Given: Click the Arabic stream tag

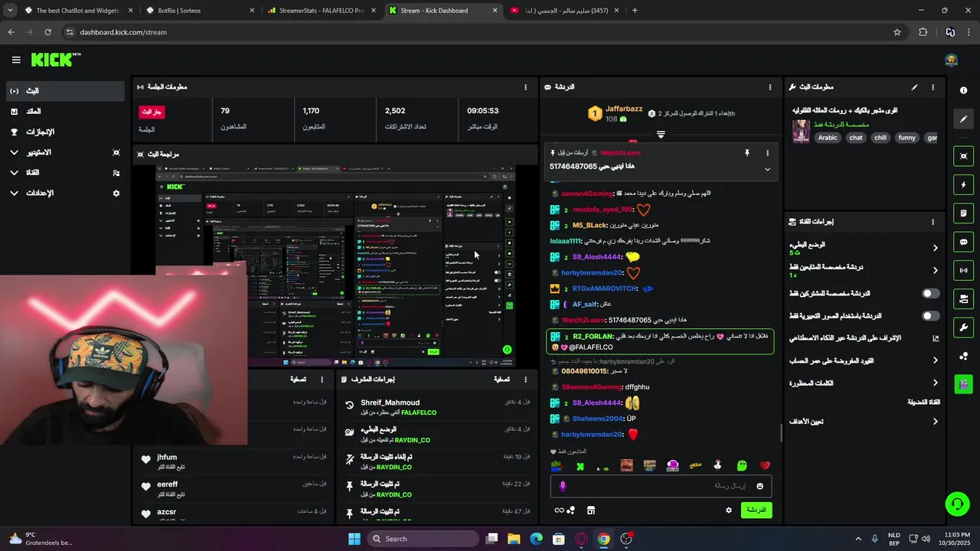Looking at the screenshot, I should (x=828, y=139).
